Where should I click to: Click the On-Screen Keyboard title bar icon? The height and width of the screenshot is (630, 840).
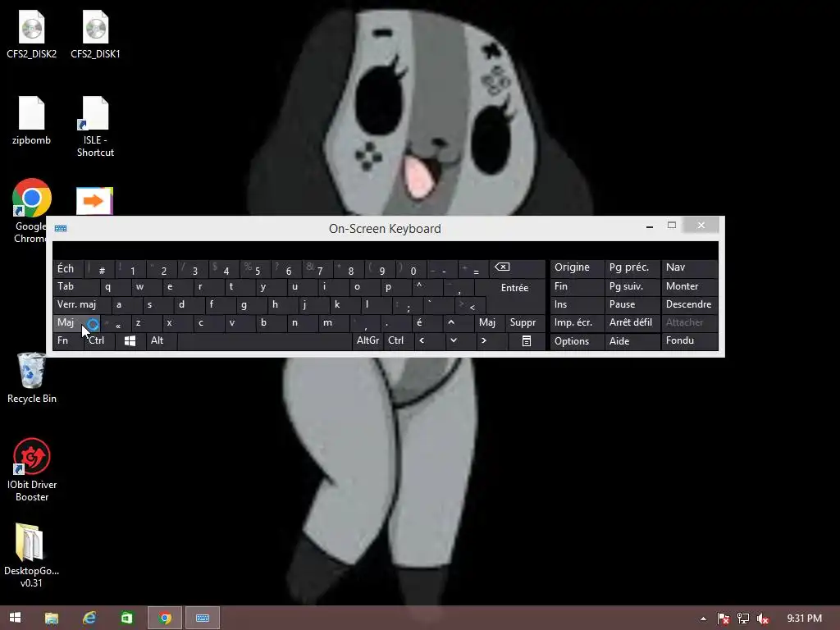click(x=61, y=228)
